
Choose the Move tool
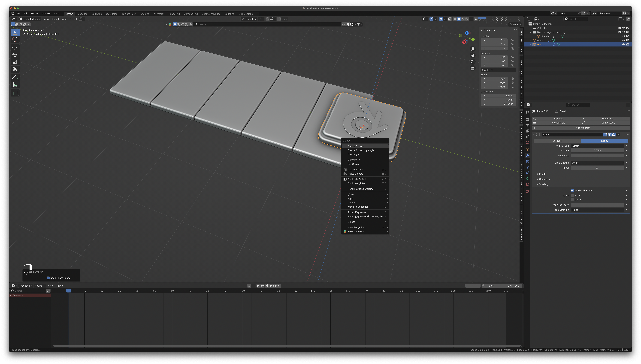15,47
